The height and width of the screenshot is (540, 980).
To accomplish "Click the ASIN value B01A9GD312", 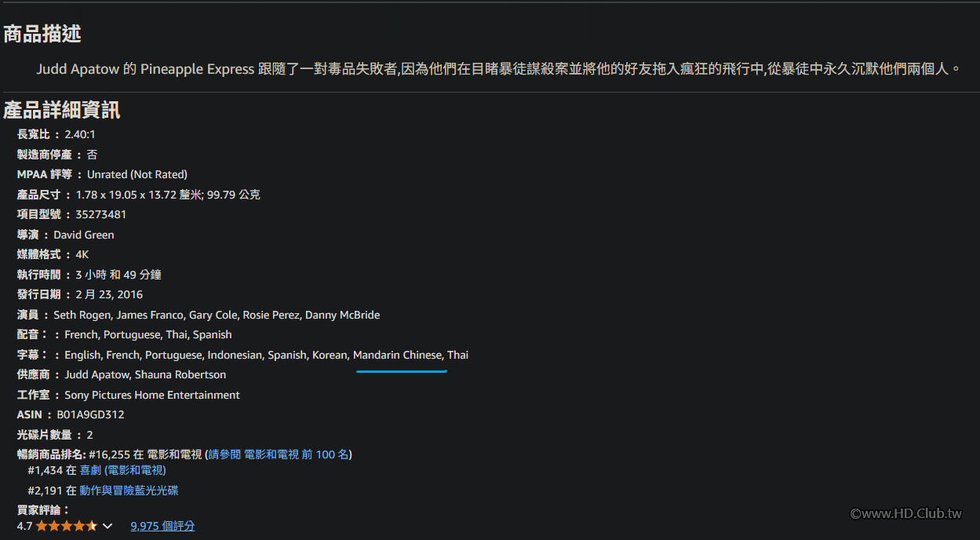I will pyautogui.click(x=90, y=414).
